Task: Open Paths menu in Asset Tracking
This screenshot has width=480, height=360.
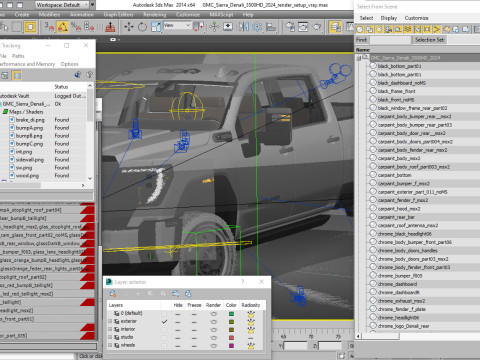Action: (18, 56)
